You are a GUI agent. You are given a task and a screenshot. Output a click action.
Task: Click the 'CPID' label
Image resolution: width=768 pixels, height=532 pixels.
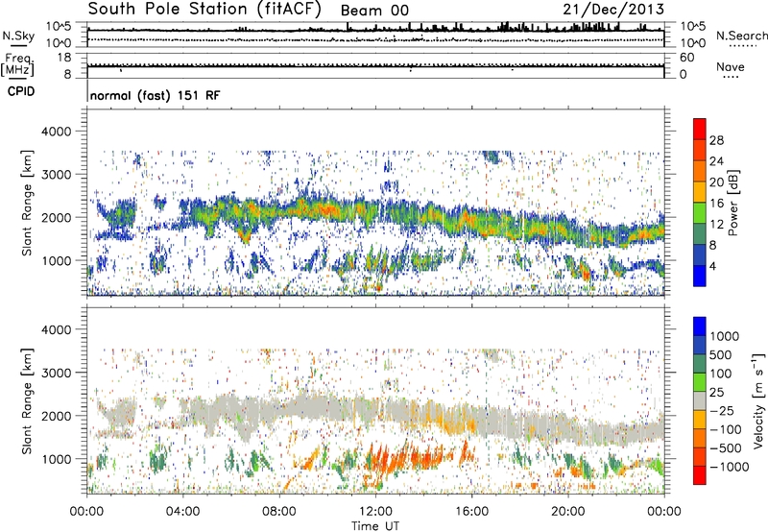[x=21, y=91]
